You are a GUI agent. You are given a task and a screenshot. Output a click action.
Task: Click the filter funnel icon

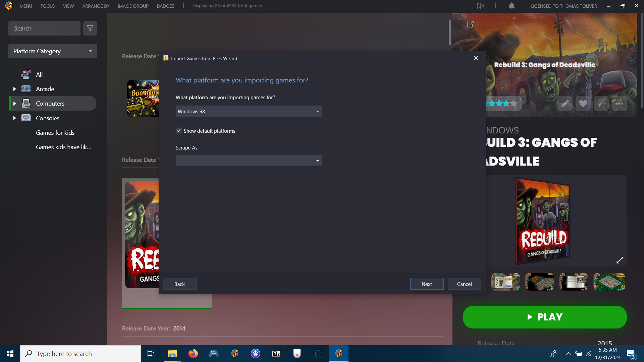(90, 28)
